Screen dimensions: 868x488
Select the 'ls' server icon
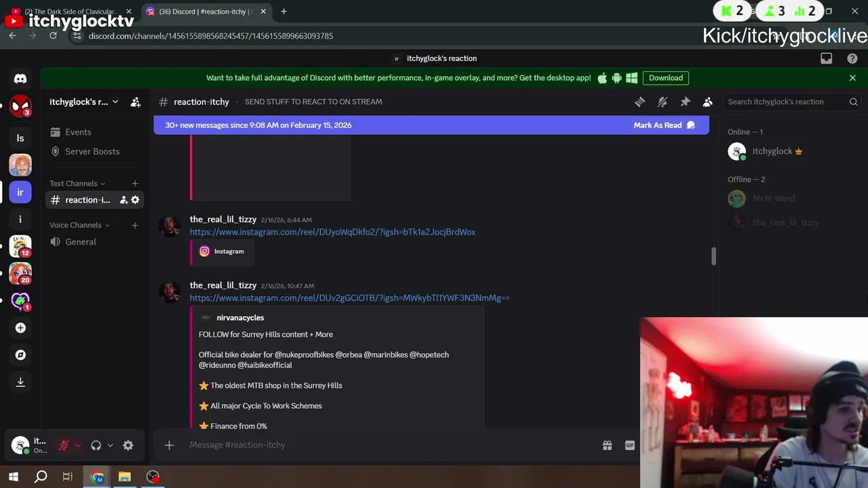point(20,138)
